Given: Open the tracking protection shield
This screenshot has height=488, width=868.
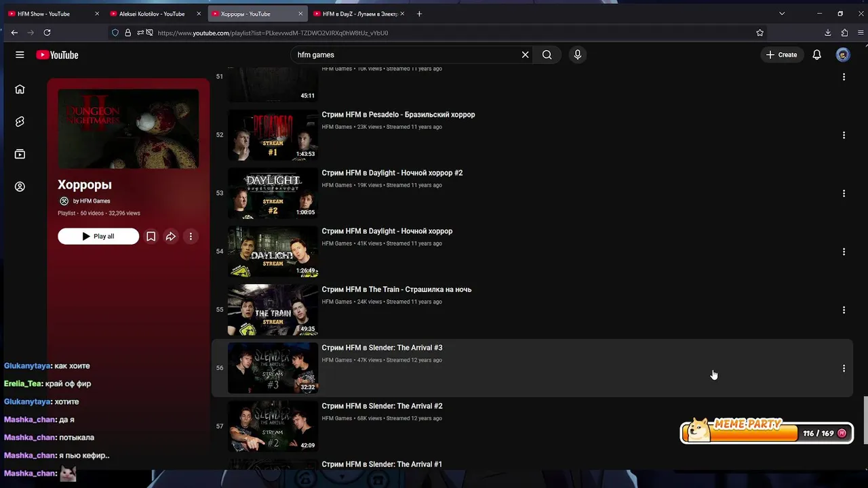Looking at the screenshot, I should click(115, 33).
